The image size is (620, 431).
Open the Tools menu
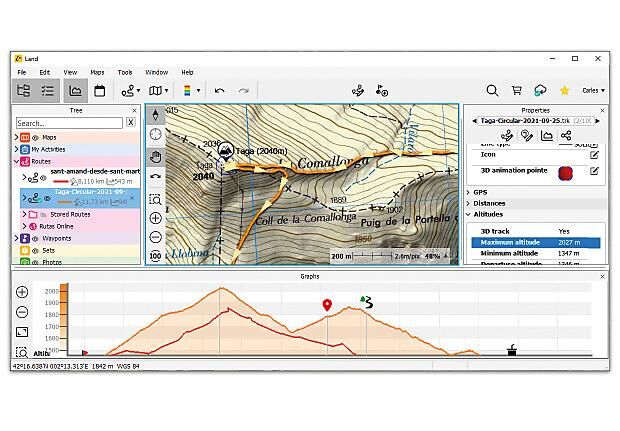point(125,72)
